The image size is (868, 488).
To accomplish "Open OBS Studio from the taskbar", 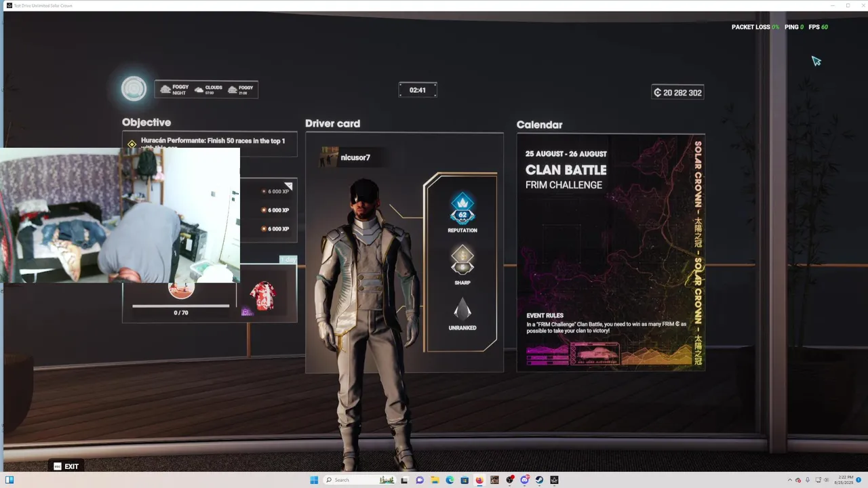I will coord(510,480).
